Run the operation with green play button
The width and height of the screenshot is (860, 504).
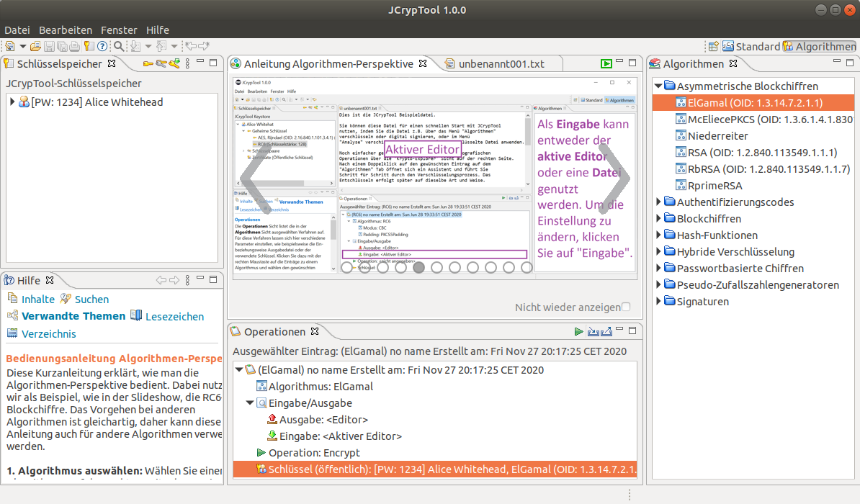tap(578, 331)
